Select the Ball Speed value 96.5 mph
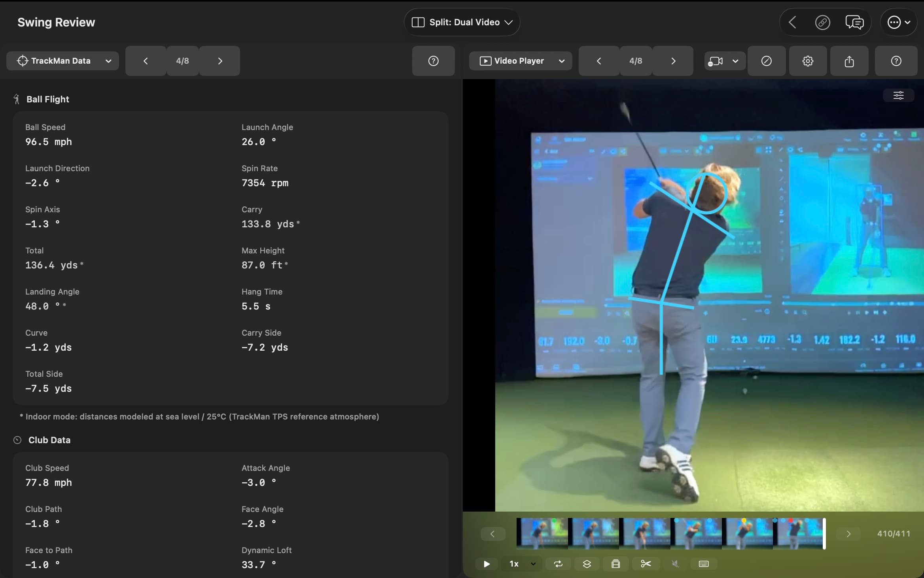The image size is (924, 578). click(49, 142)
